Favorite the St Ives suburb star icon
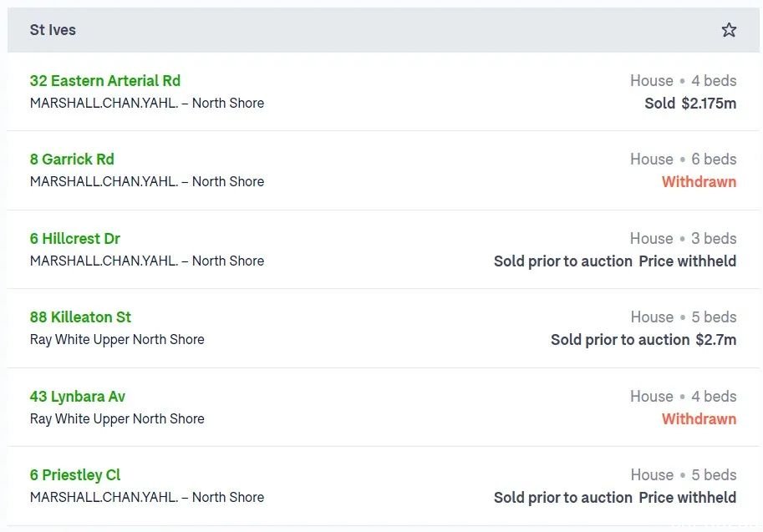The height and width of the screenshot is (532, 763). click(729, 30)
